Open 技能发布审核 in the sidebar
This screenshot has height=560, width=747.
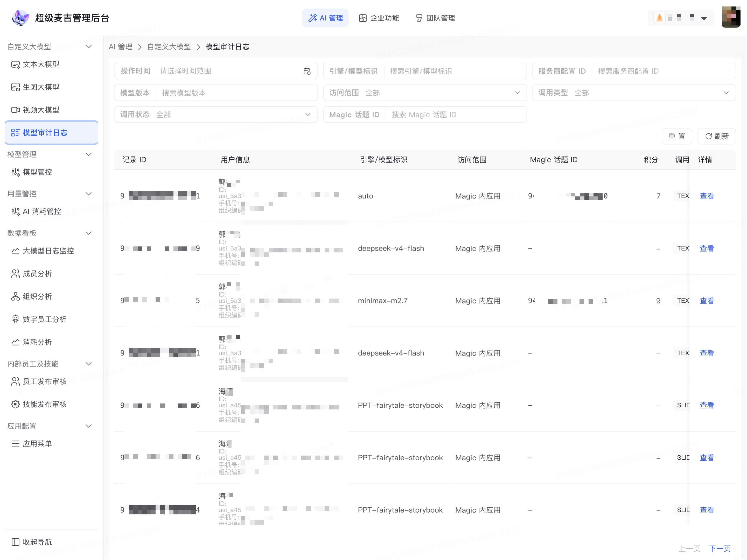coord(51,405)
